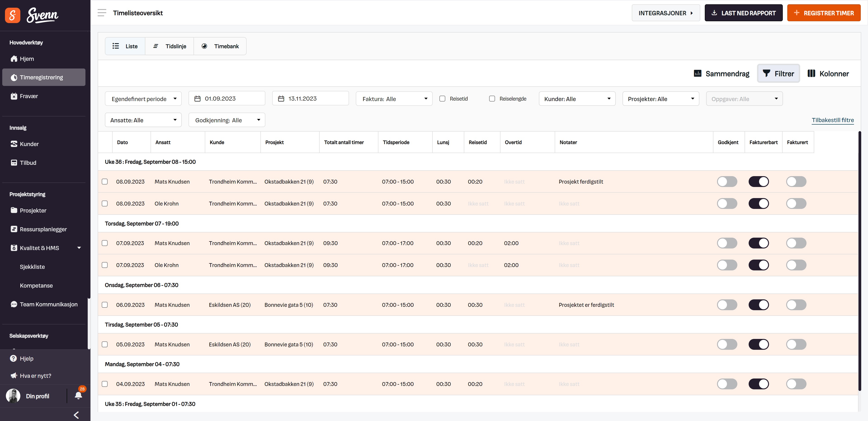Open the Integrasjoner dropdown button

665,13
